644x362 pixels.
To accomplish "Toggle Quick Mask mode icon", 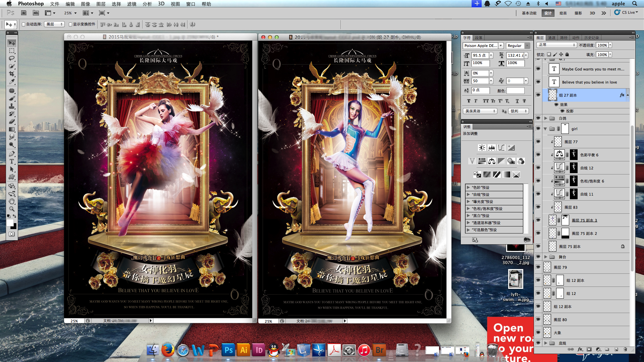I will point(12,234).
